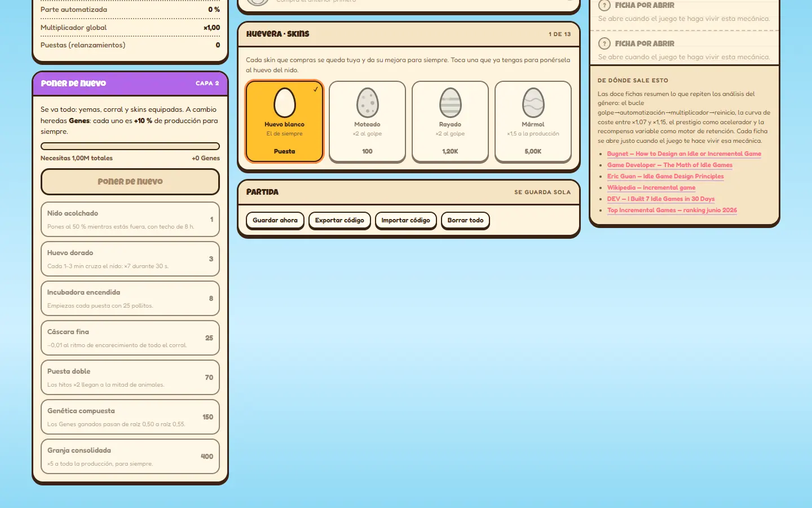This screenshot has width=812, height=508.
Task: Buy the Puesta doble upgrade
Action: (x=130, y=377)
